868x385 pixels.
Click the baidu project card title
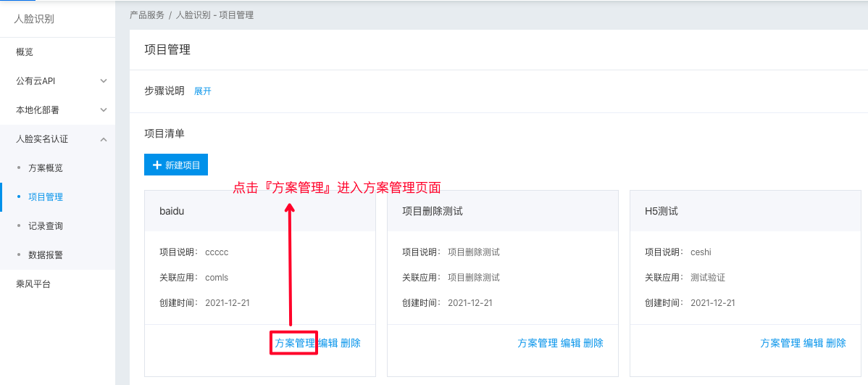pyautogui.click(x=170, y=211)
